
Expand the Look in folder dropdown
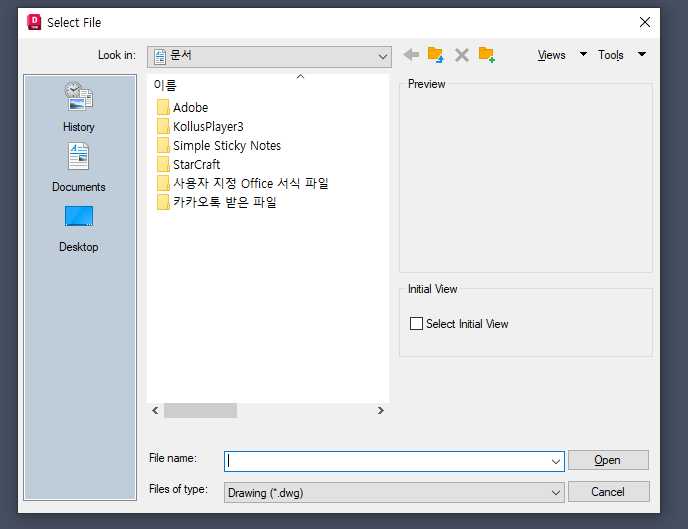click(383, 57)
